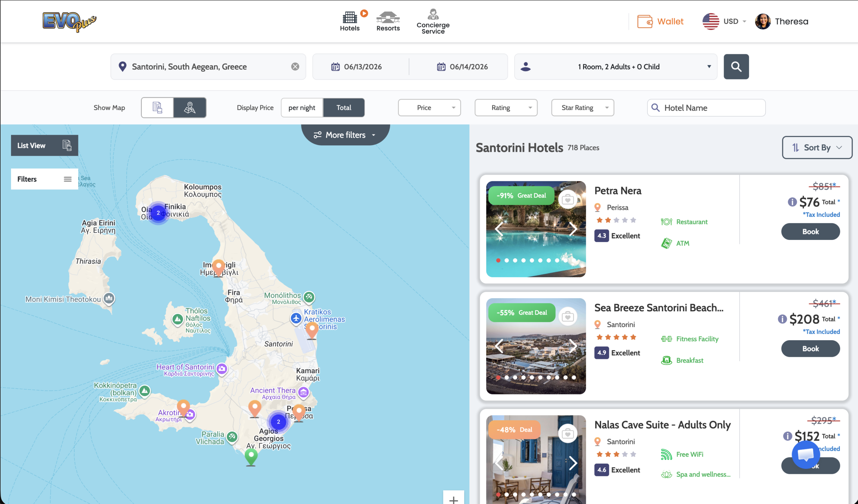
Task: Click the Monólithos point-of-interest icon
Action: coord(309,297)
